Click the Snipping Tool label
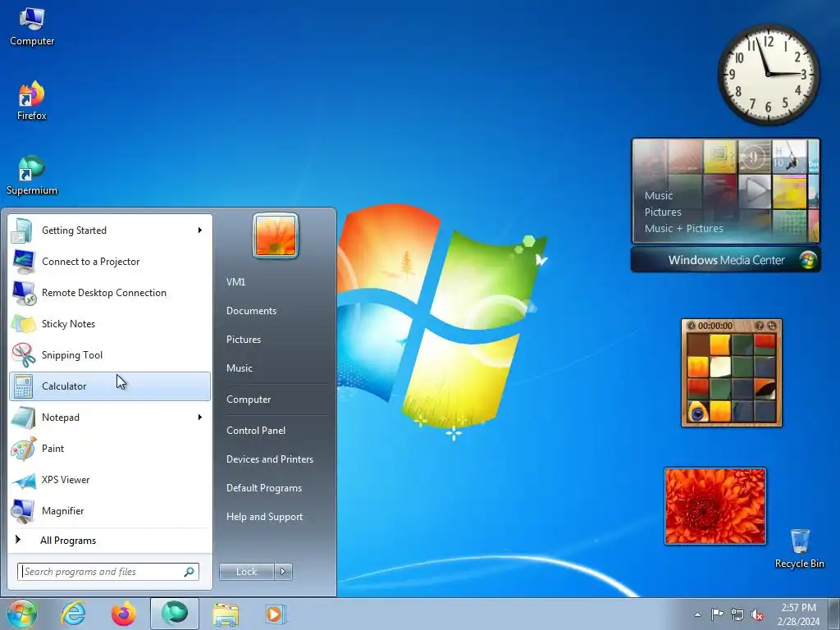Viewport: 840px width, 630px height. [72, 355]
